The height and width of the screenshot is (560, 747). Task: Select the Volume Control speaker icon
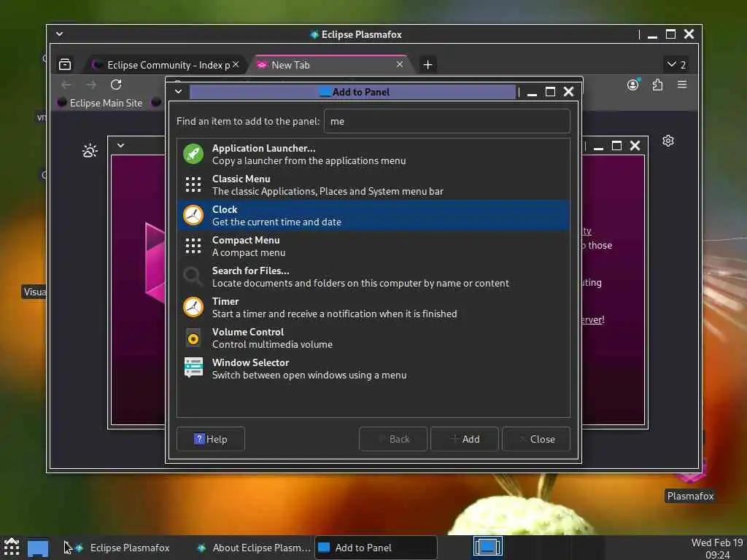point(193,338)
